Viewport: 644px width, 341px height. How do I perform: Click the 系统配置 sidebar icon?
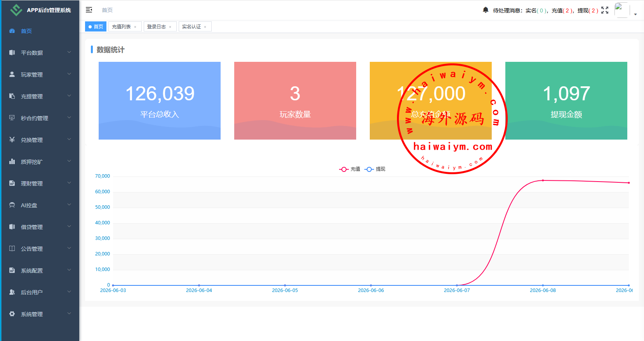tap(12, 270)
